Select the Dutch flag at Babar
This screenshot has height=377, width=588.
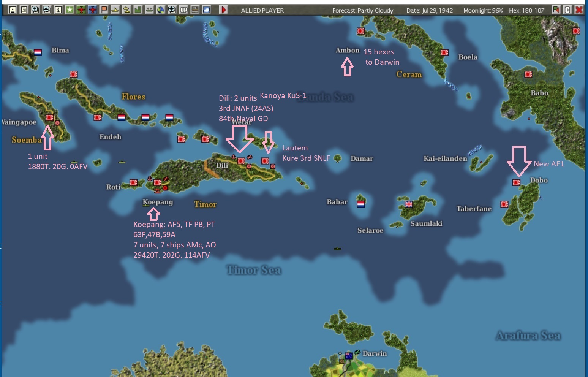coord(361,204)
